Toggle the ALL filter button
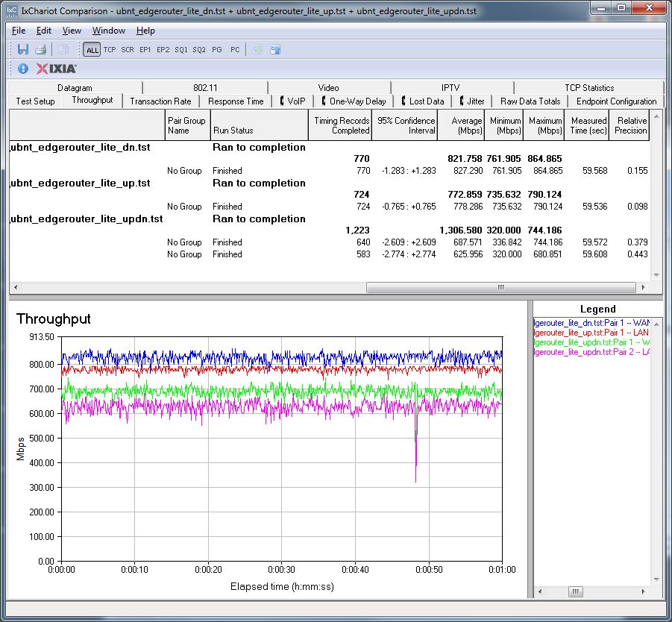 (92, 50)
